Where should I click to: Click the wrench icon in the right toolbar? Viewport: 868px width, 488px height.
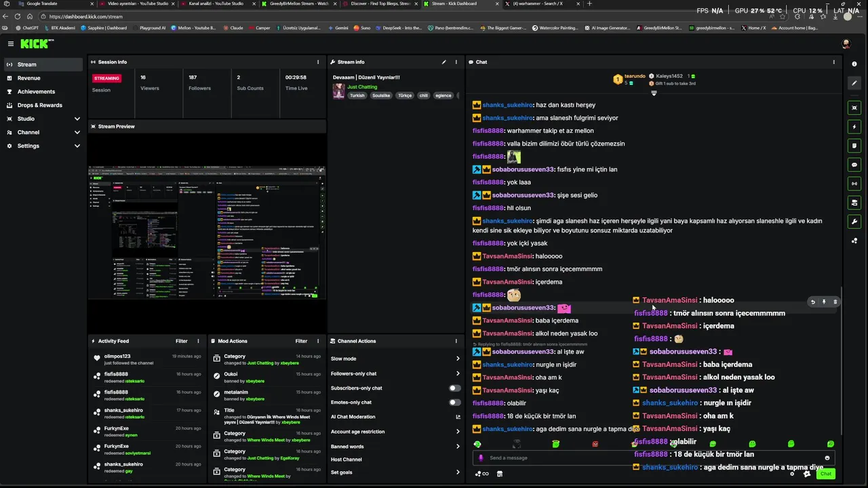point(854,221)
